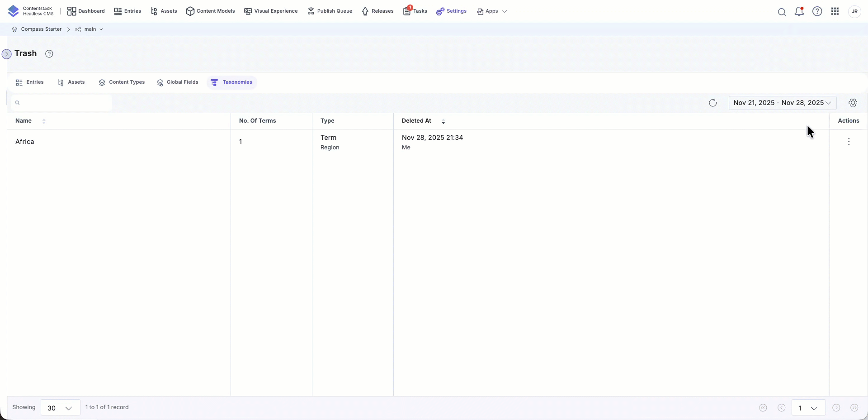This screenshot has width=868, height=420.
Task: Open the Entries section in top navigation
Action: 127,11
